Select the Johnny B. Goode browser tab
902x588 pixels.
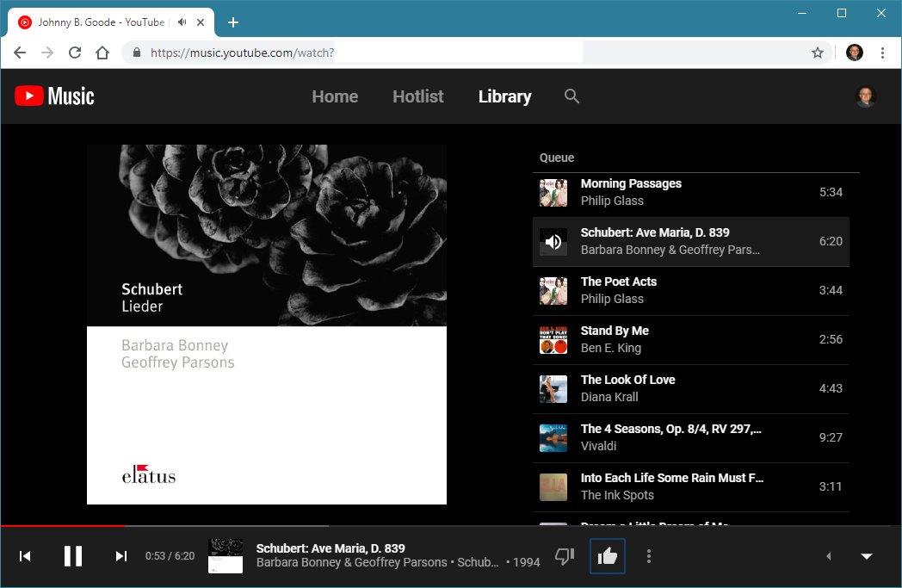[x=111, y=22]
